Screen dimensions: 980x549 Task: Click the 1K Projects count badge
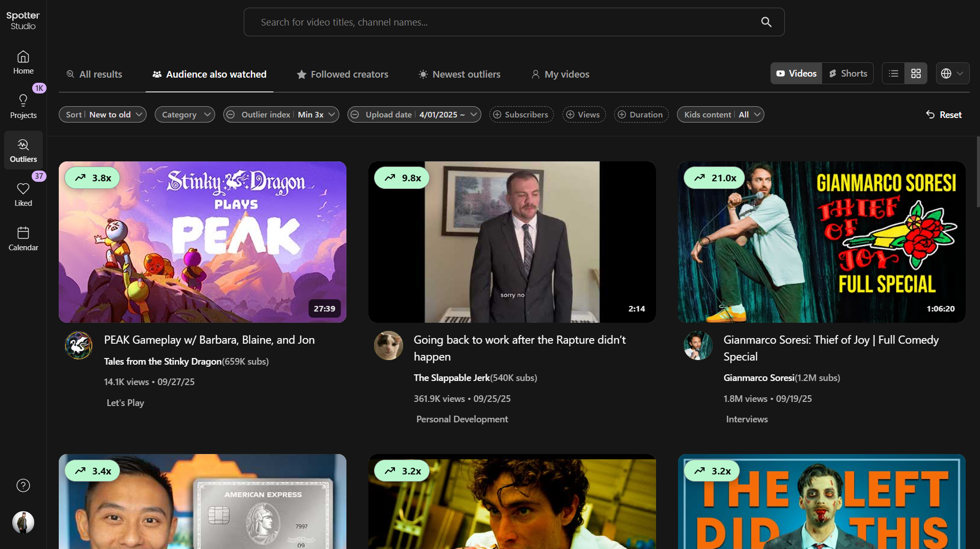point(39,88)
